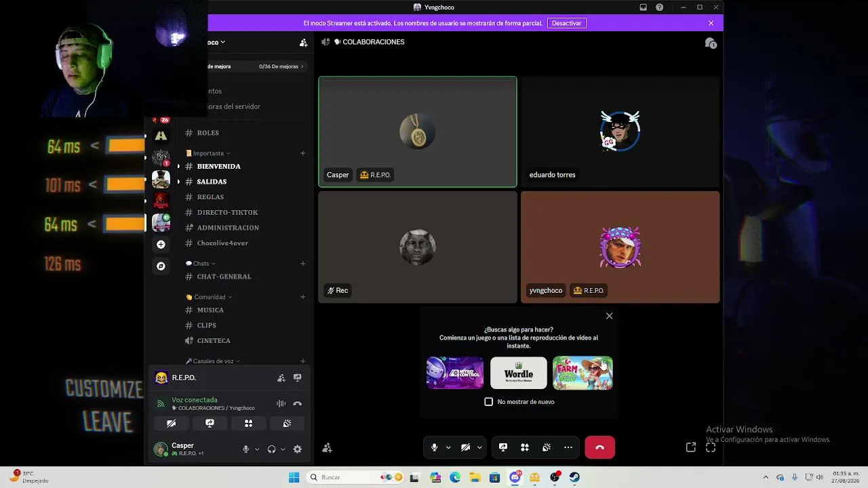Screen dimensions: 868x488
Task: Select Casper's video tile
Action: click(418, 131)
